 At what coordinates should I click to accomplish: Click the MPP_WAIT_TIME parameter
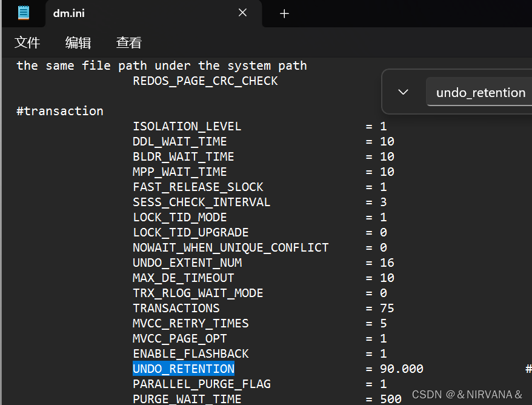(x=180, y=172)
